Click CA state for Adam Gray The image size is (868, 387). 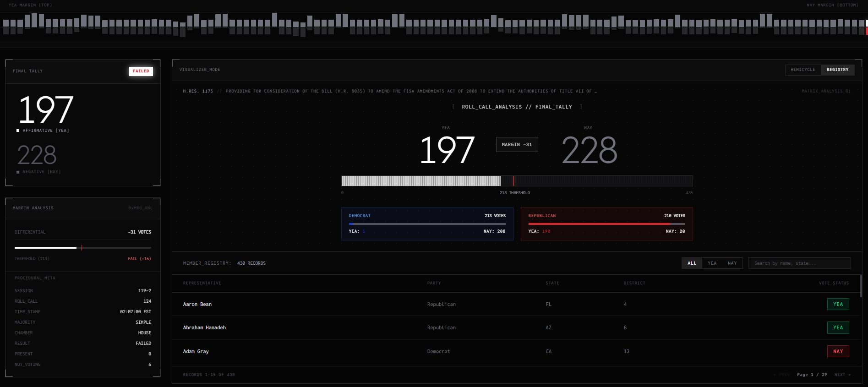click(548, 351)
